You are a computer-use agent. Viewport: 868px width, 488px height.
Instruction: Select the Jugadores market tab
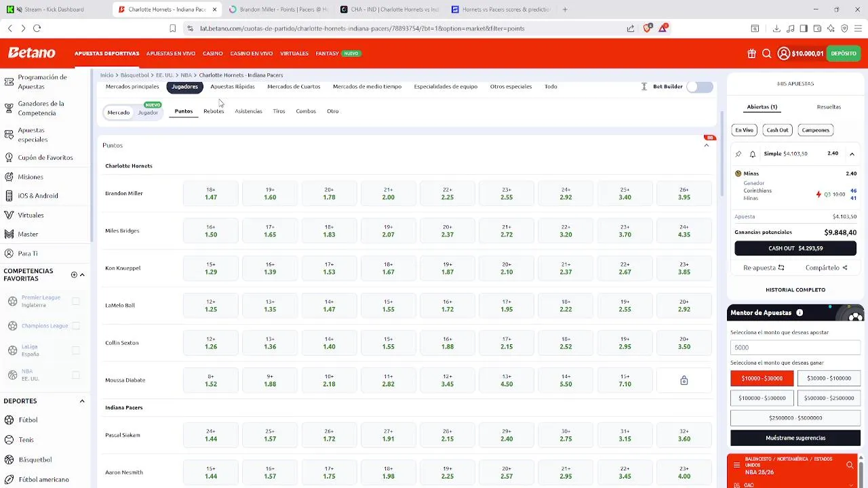pos(184,87)
